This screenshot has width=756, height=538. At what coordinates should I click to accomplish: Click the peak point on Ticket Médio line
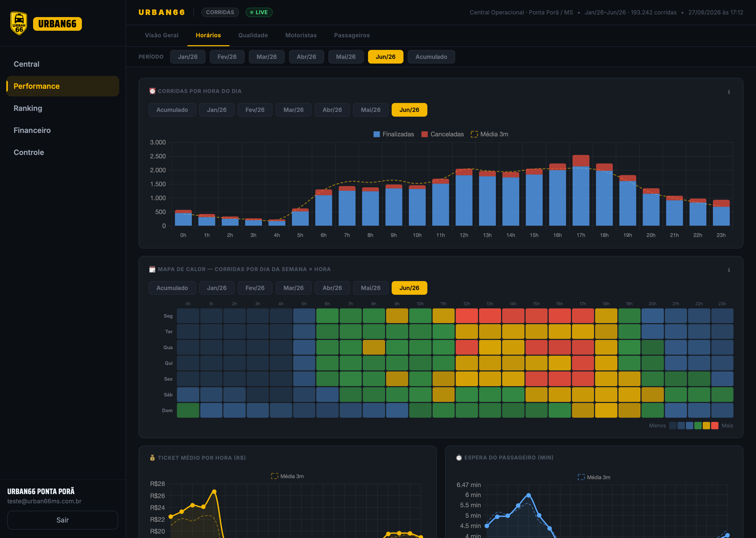click(214, 492)
